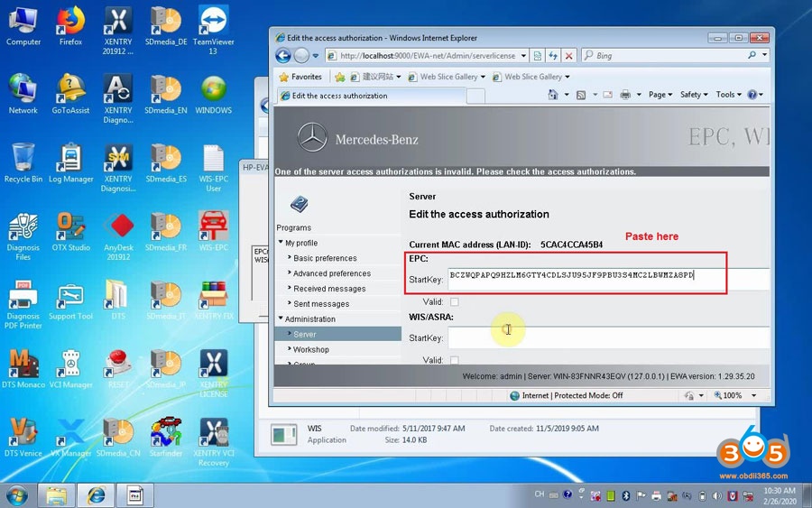Launch Firefox from the desktop
812x508 pixels.
point(70,26)
